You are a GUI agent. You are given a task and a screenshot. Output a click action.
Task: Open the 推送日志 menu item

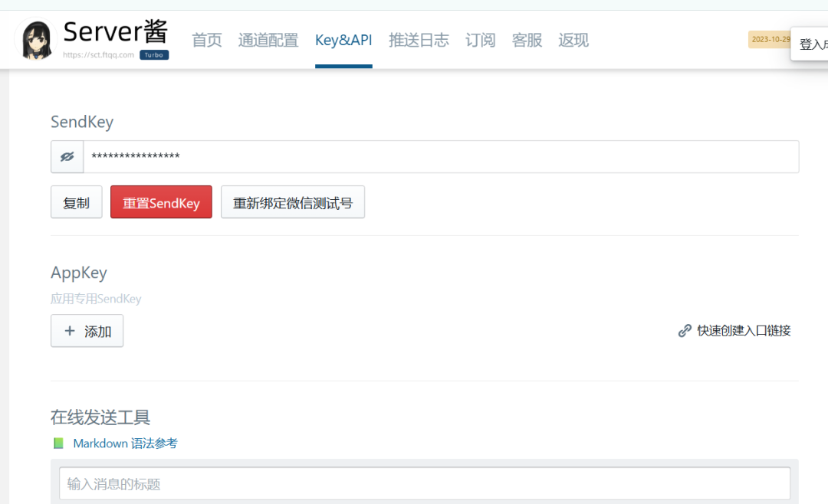coord(419,40)
